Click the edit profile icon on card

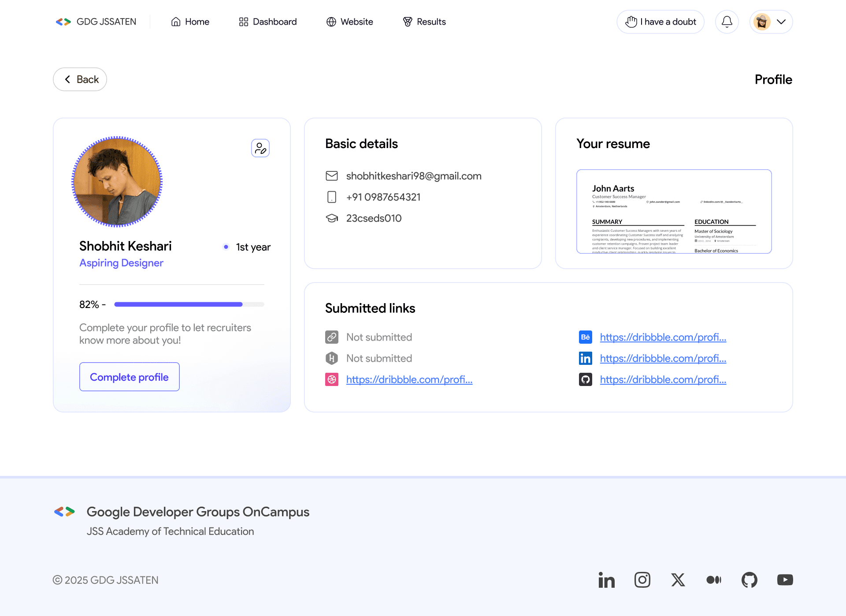coord(260,148)
